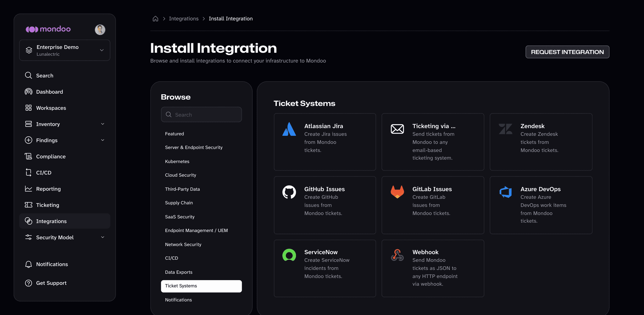The height and width of the screenshot is (315, 644).
Task: Open the Webhook integration title
Action: click(425, 252)
